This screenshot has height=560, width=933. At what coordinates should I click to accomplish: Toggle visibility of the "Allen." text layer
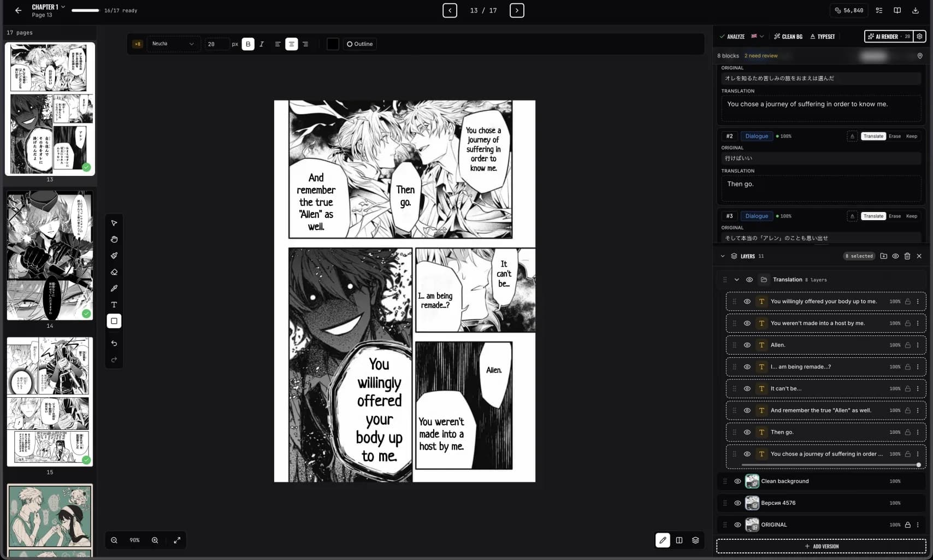tap(747, 345)
